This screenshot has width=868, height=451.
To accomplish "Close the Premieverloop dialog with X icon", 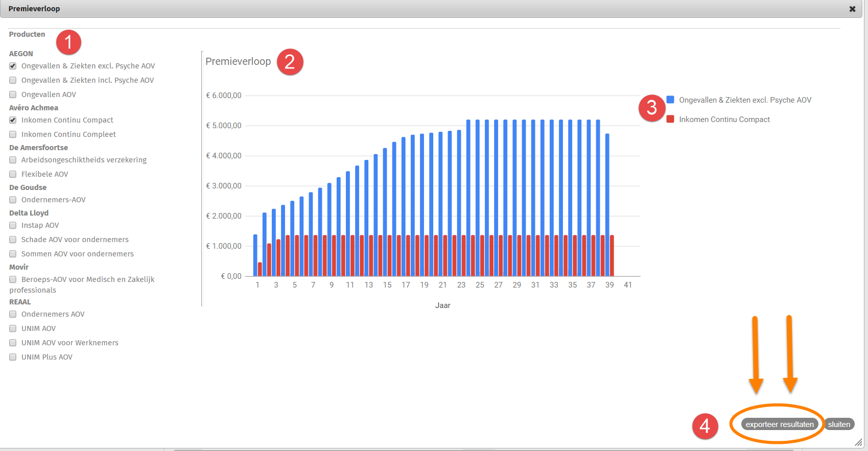I will click(x=852, y=9).
